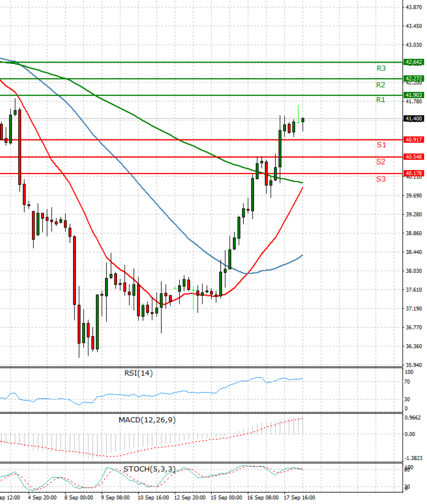The height and width of the screenshot is (504, 427).
Task: Click the 42.642 R3 price label
Action: click(413, 62)
